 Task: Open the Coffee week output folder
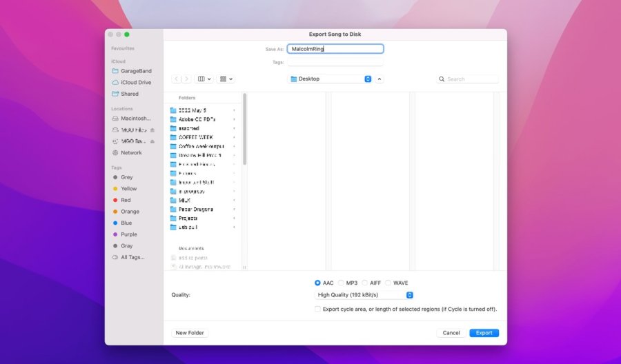[203, 146]
